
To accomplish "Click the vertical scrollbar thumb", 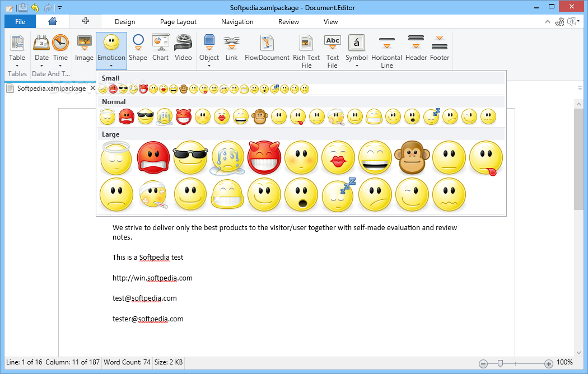I will (578, 159).
